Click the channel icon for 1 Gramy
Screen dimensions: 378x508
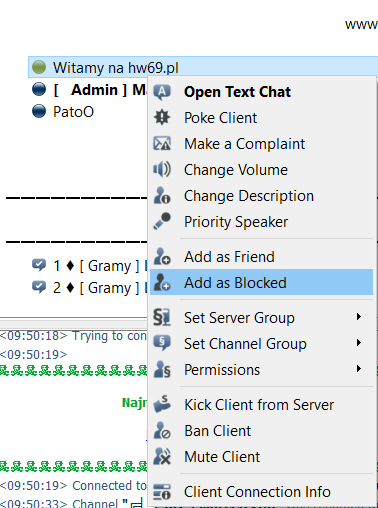[x=39, y=265]
